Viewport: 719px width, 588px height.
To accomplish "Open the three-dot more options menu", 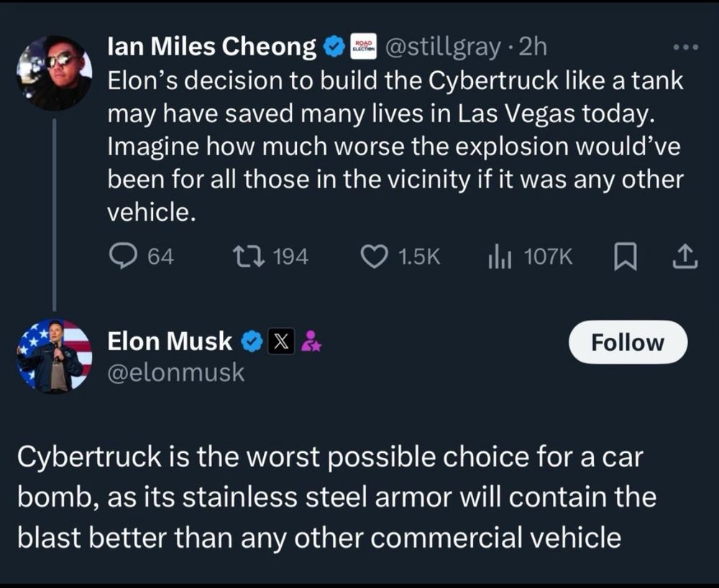I will click(686, 47).
